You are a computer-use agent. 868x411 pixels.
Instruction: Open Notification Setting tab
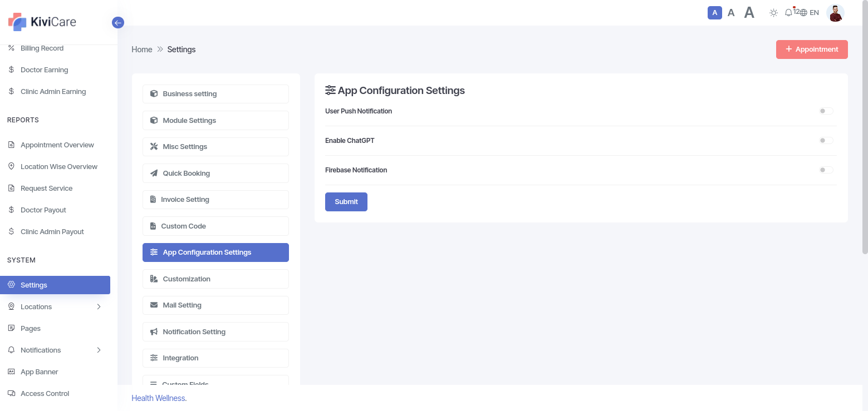[215, 332]
